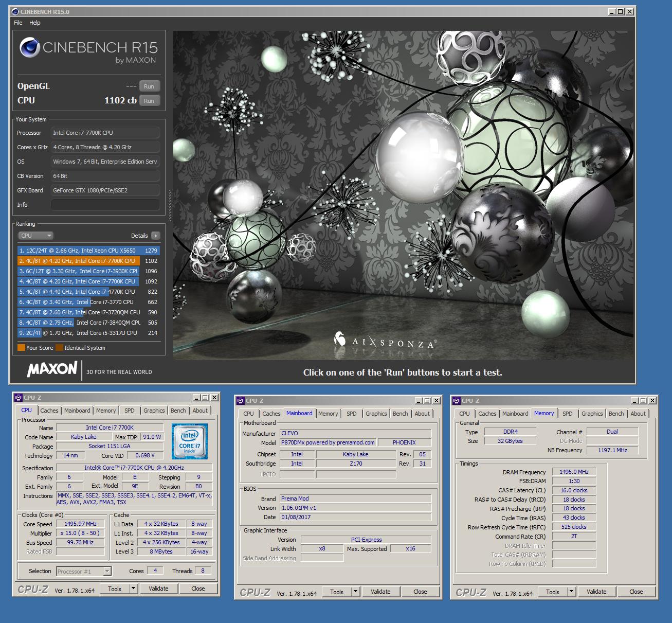Expand the Processor #1 selection dropdown

(107, 571)
